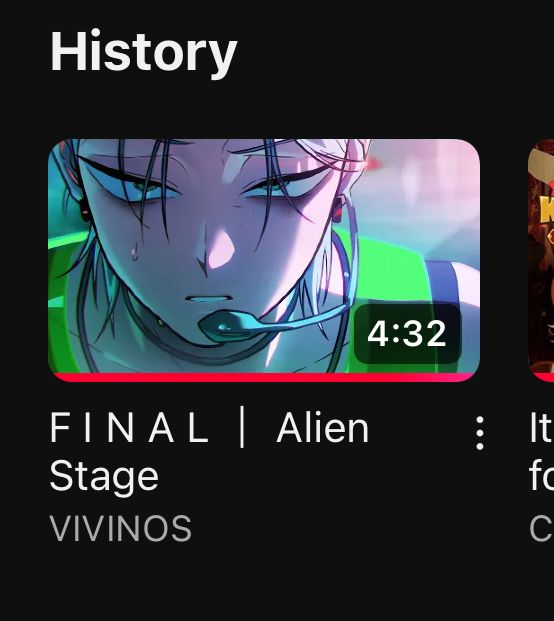Select the green-jacket area of the first thumbnail
The height and width of the screenshot is (621, 554).
coord(390,257)
